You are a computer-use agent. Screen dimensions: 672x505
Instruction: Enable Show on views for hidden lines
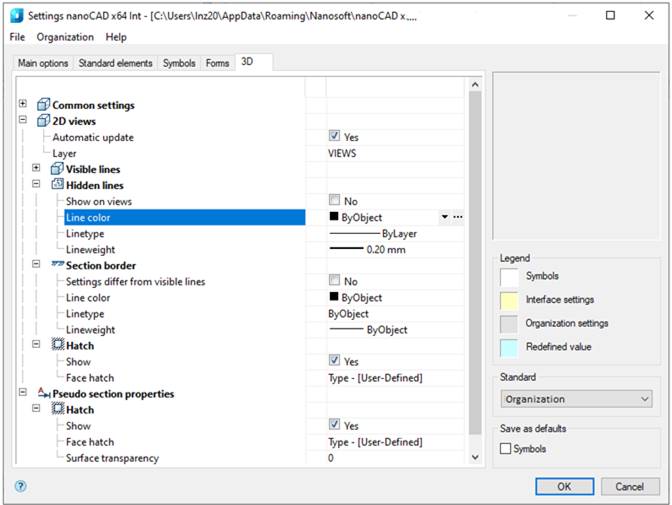(x=335, y=201)
